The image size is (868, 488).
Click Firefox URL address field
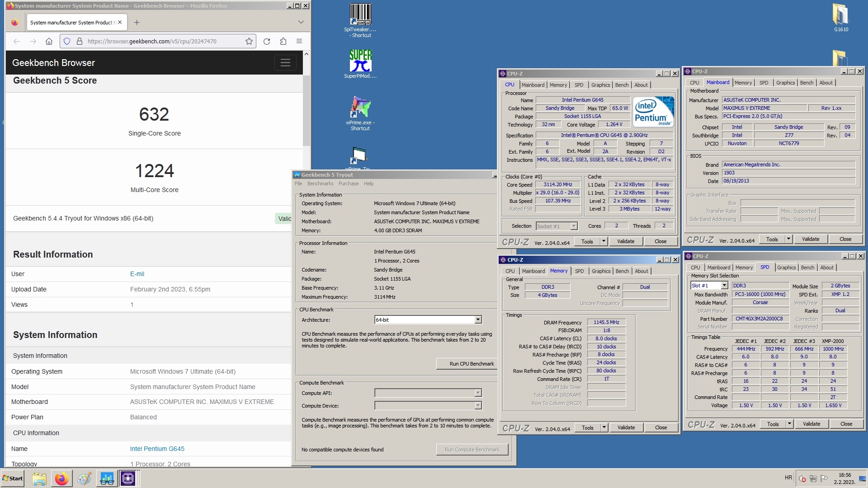click(158, 41)
